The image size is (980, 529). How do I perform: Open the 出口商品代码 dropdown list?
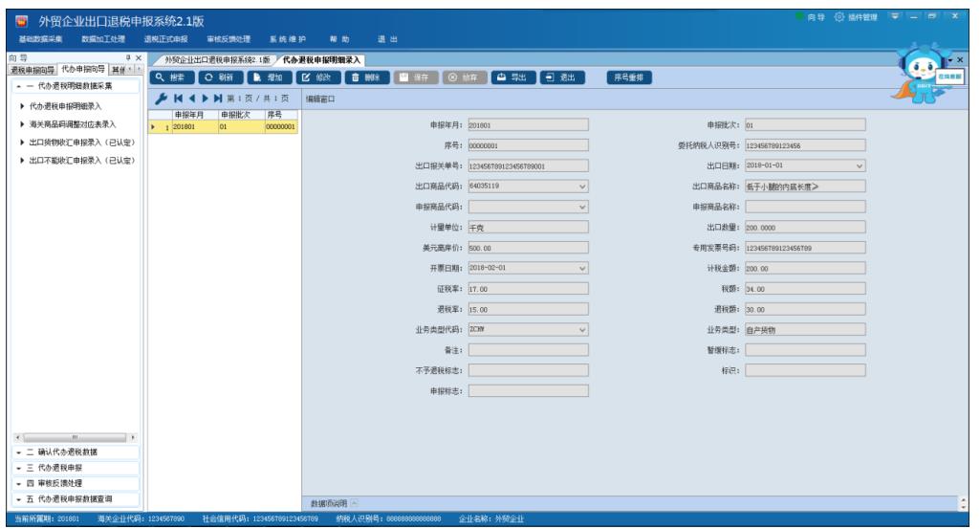582,186
